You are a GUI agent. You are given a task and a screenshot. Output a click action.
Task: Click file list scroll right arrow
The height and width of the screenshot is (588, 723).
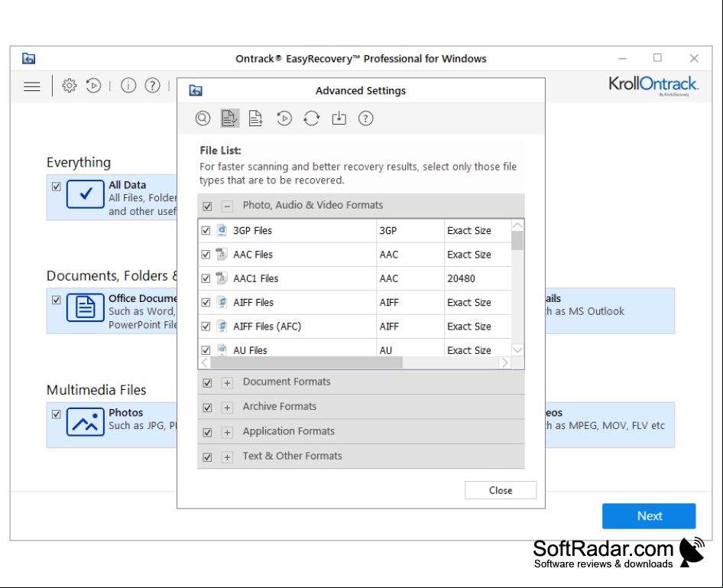pos(505,363)
